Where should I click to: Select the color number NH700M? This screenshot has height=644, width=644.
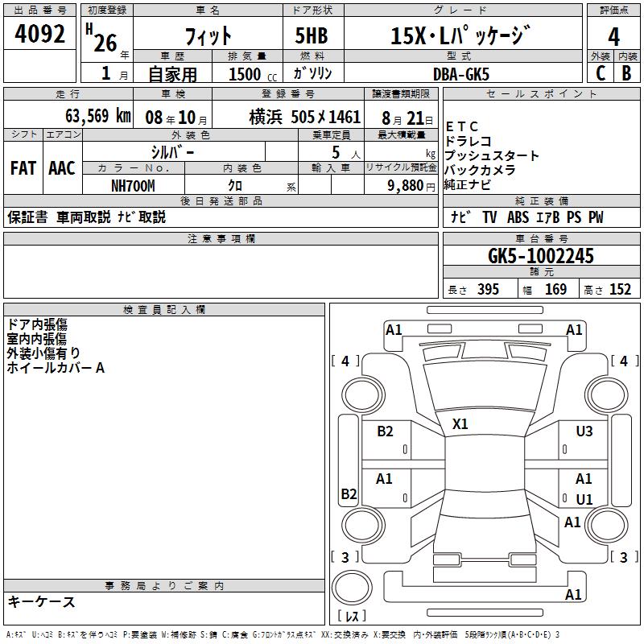pos(133,186)
